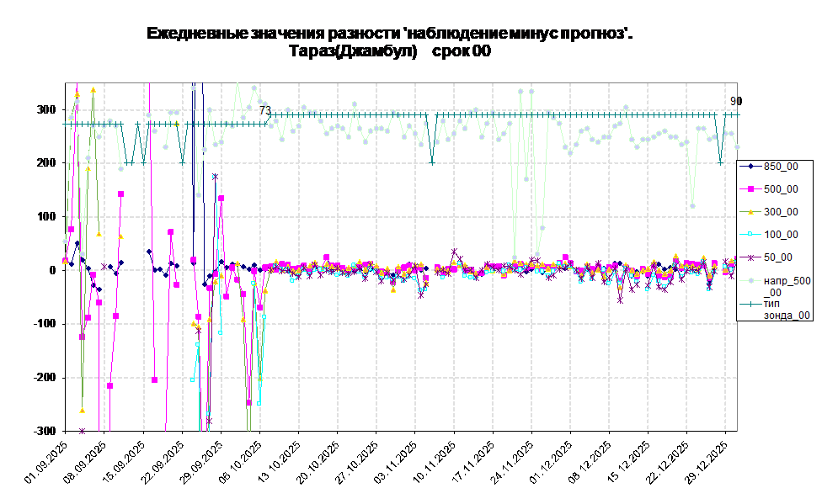Click the 50_00 purple star legend marker
Viewport: 822px width, 504px height.
[x=750, y=257]
